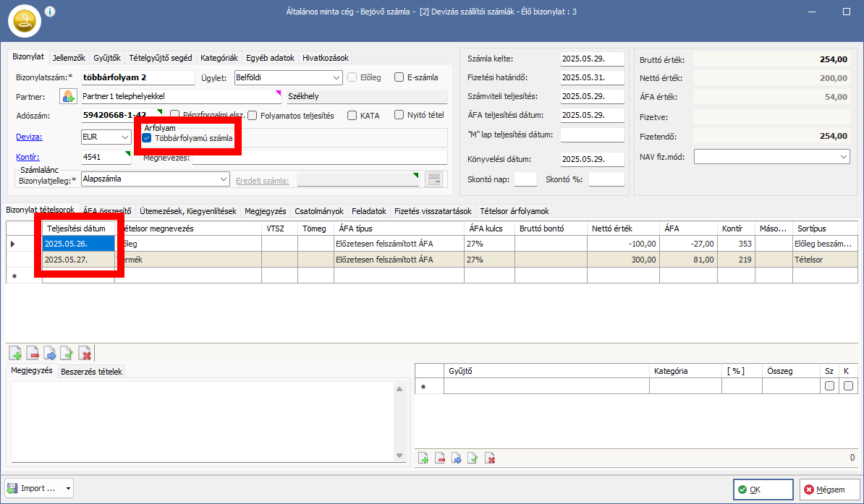The height and width of the screenshot is (504, 864).
Task: Tick the Nyitó tétel checkbox
Action: [x=399, y=114]
